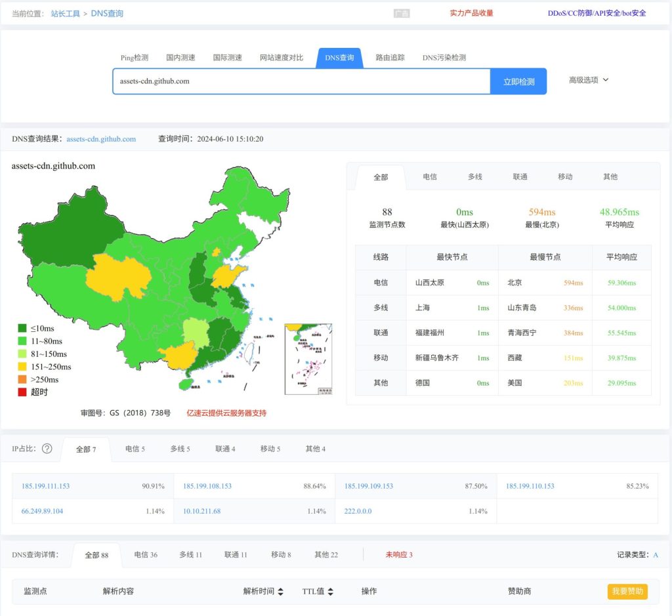Click IP address 222.0.0.0
The height and width of the screenshot is (616, 672).
click(x=358, y=511)
